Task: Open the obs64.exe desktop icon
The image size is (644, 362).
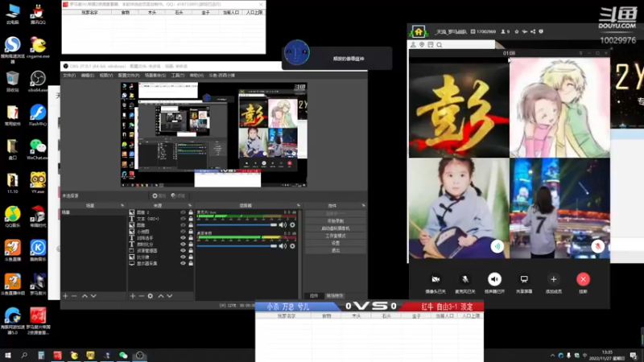Action: tap(38, 81)
